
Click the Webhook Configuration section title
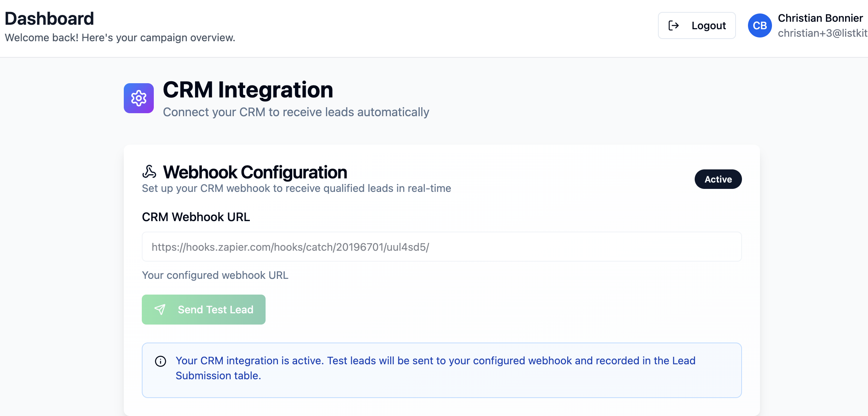point(255,172)
